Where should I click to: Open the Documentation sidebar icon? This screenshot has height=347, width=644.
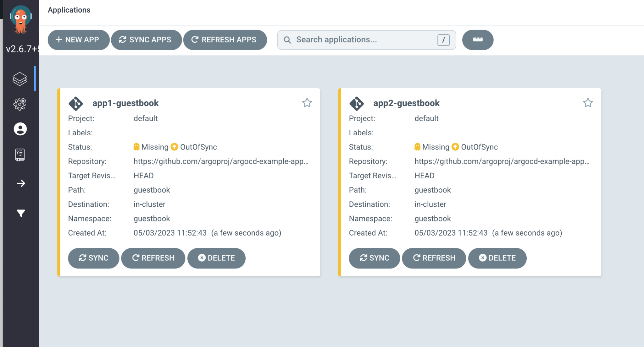coord(20,154)
